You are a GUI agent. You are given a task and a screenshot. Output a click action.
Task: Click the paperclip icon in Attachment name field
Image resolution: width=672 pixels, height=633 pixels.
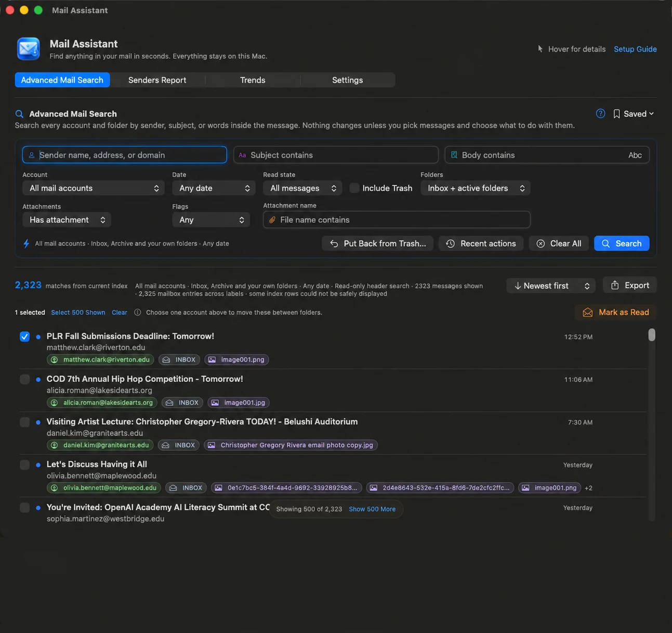tap(272, 220)
